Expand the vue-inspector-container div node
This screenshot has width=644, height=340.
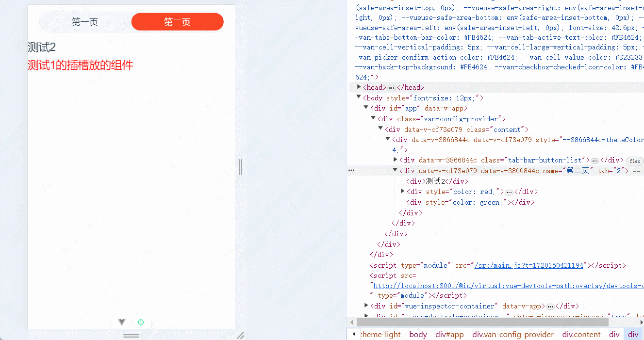click(x=366, y=306)
